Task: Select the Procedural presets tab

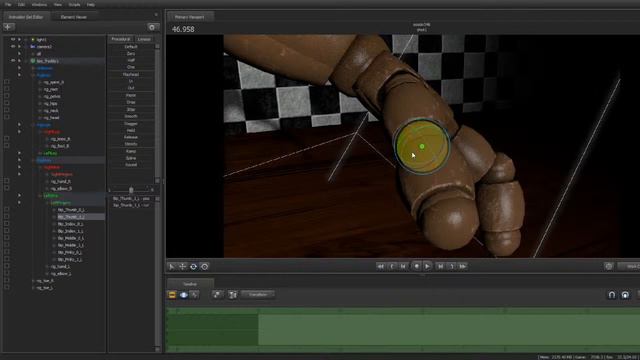Action: click(x=121, y=39)
